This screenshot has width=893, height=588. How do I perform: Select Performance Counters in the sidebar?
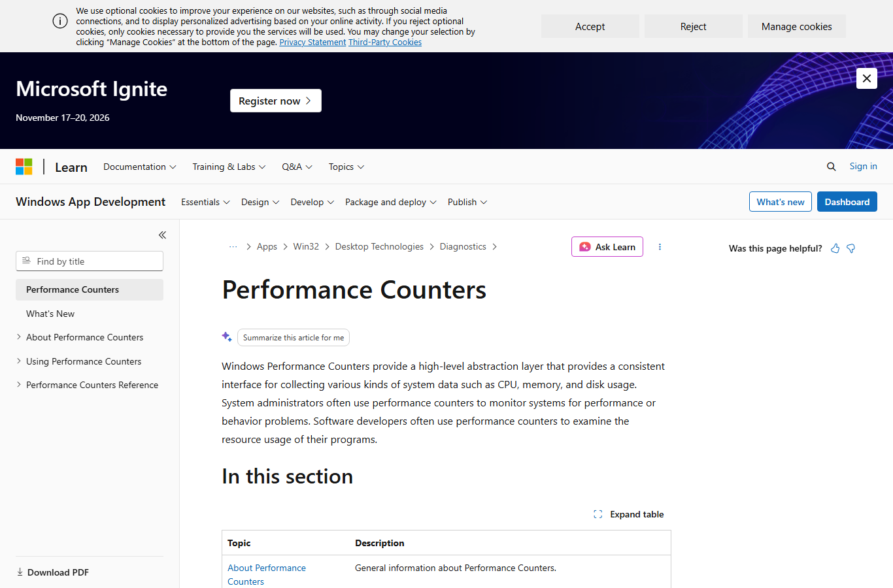coord(90,289)
